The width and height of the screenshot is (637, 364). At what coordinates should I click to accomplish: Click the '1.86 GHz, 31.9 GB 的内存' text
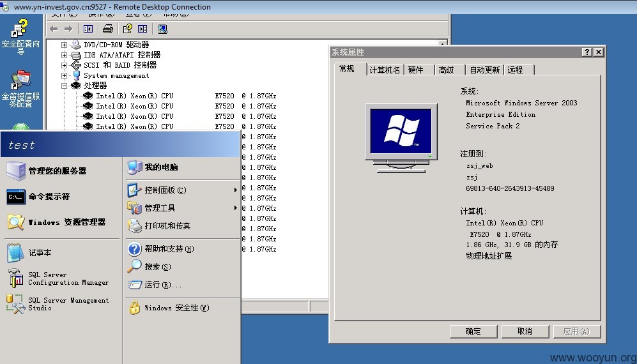click(x=512, y=245)
